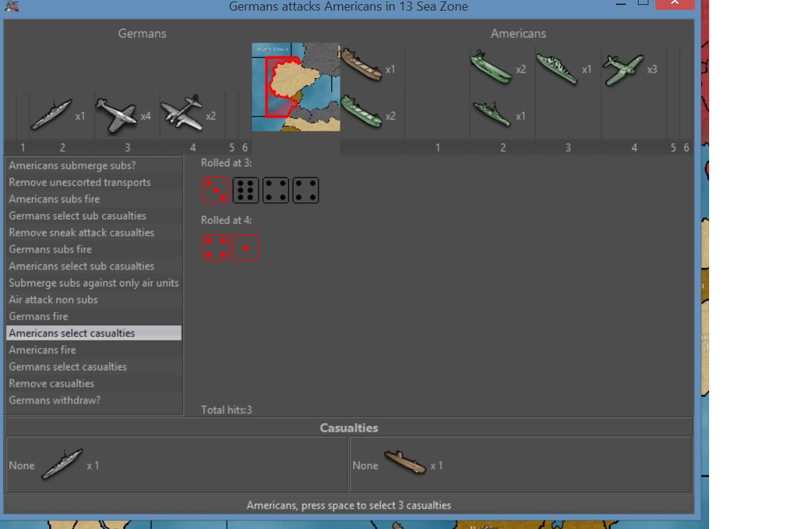This screenshot has height=529, width=812.
Task: Click the American ship icon in column 3
Action: (557, 68)
